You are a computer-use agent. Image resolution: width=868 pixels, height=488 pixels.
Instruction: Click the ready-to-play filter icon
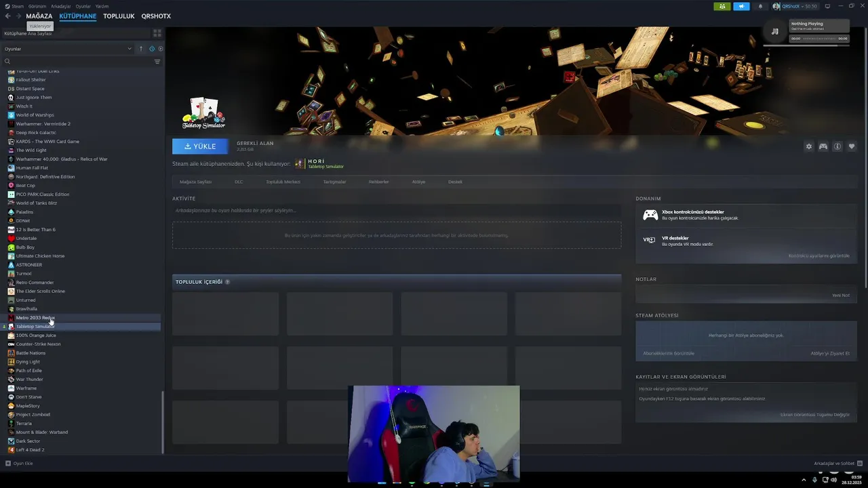[160, 49]
